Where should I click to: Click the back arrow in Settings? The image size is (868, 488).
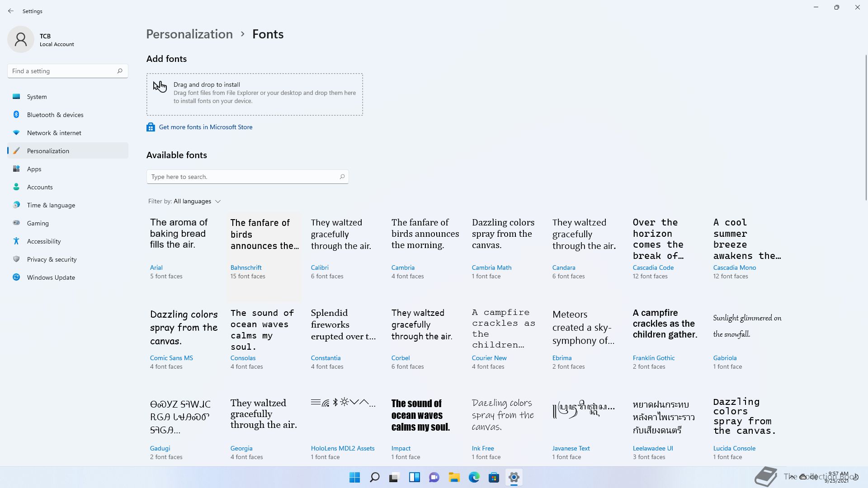click(x=11, y=11)
